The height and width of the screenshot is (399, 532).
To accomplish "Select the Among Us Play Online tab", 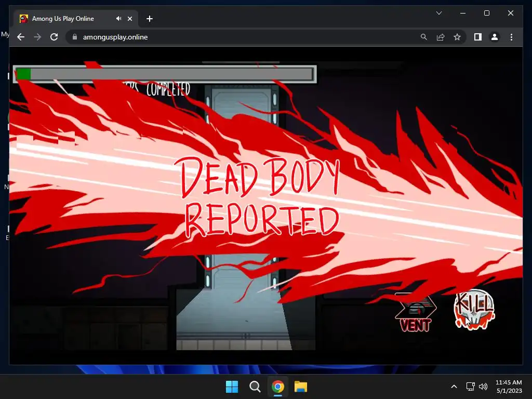I will pyautogui.click(x=75, y=19).
